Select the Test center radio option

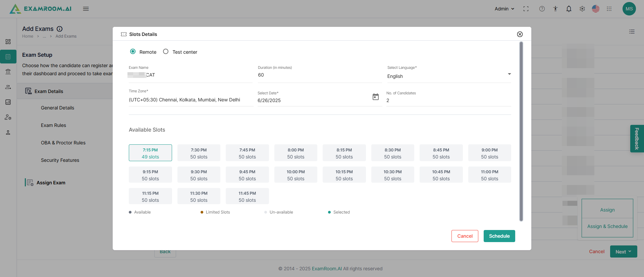pos(166,52)
